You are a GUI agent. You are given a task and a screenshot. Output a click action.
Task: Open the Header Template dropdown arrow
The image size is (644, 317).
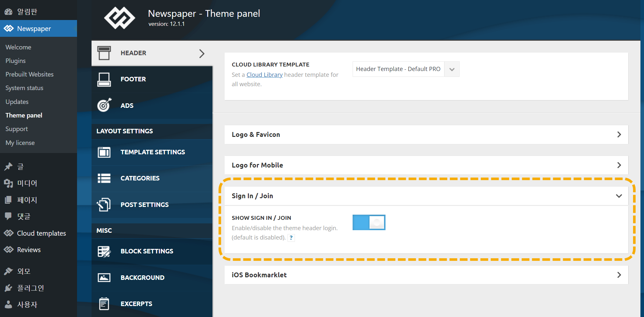click(452, 69)
